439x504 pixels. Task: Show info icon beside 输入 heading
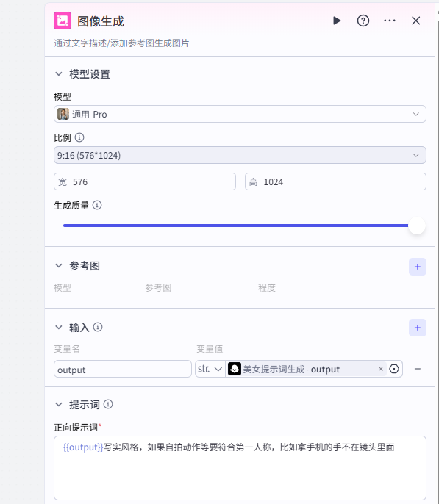98,327
